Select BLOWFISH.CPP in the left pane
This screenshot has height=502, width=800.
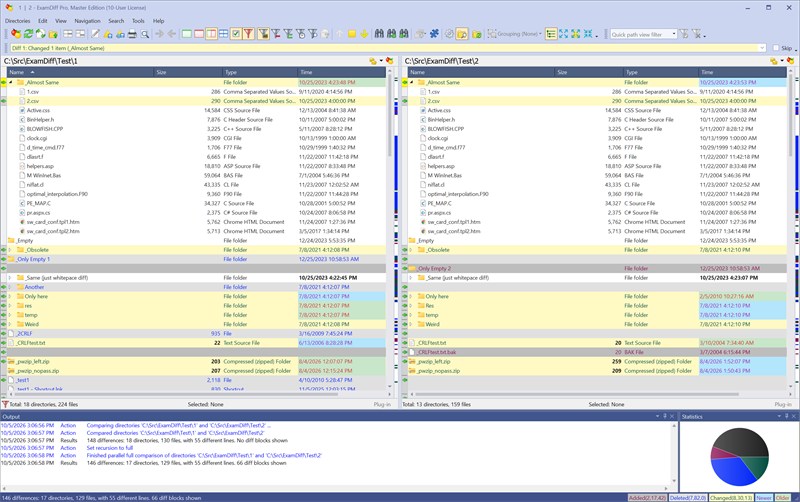(x=45, y=129)
